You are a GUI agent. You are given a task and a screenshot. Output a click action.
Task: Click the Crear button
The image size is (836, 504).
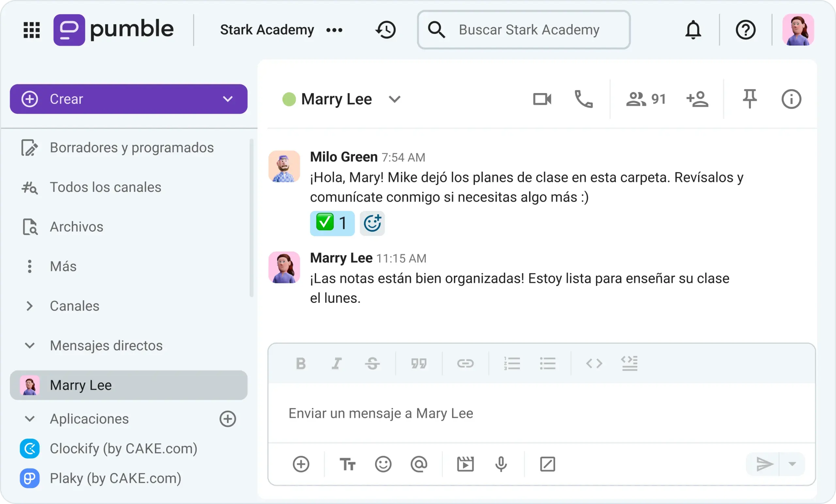click(129, 99)
